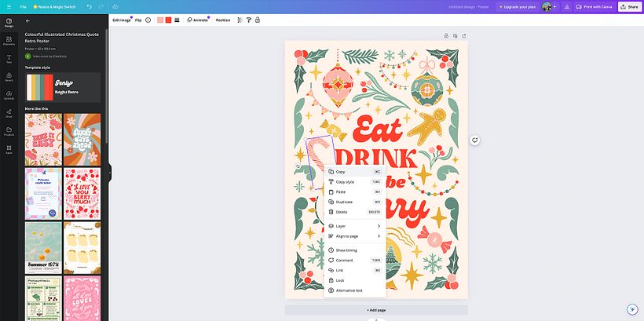
Task: Click the plus add collaborators icon
Action: 555,7
